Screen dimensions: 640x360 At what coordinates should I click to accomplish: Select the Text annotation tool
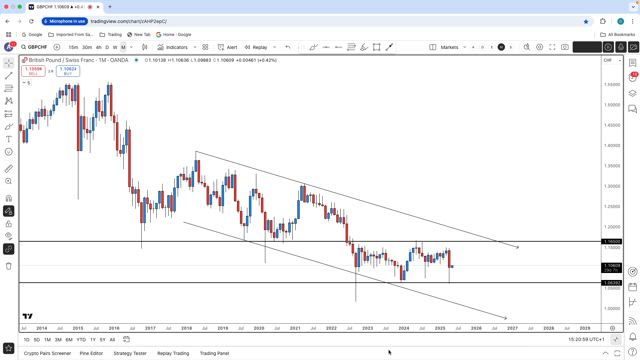[9, 139]
